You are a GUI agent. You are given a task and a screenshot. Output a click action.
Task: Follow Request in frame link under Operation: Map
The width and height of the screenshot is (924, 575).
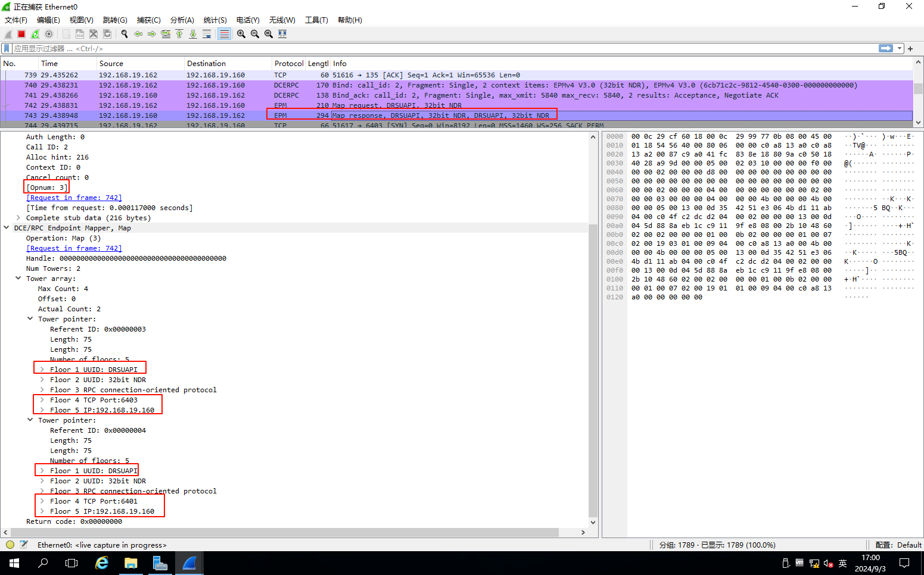74,248
